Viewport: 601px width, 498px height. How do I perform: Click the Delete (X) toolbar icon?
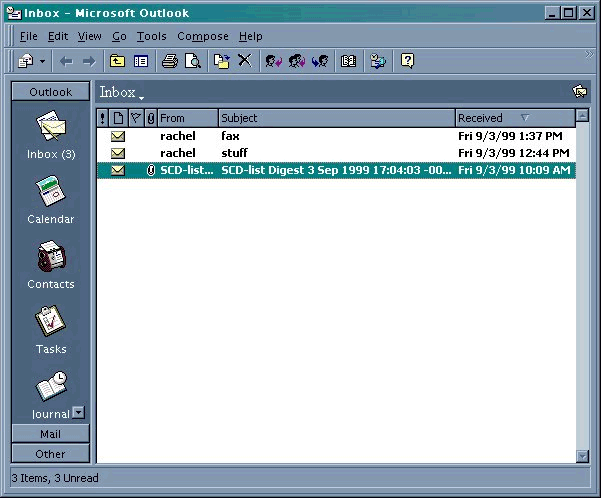[244, 61]
